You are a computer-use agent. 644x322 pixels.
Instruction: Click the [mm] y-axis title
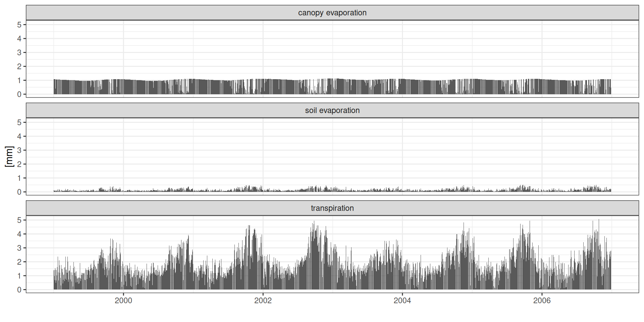pyautogui.click(x=9, y=157)
